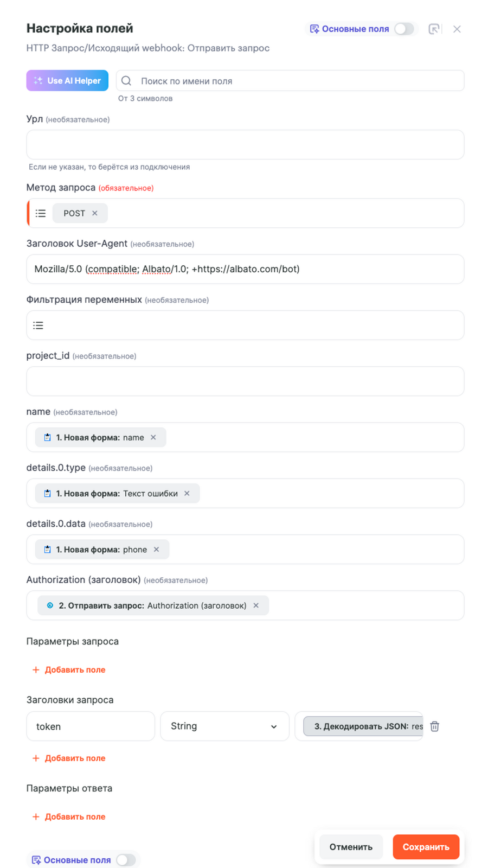
Task: Click the Use AI Helper button
Action: tap(67, 81)
